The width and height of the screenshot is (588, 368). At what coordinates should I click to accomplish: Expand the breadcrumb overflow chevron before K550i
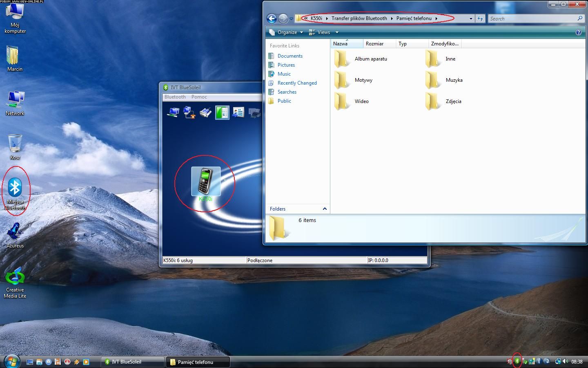pyautogui.click(x=306, y=18)
